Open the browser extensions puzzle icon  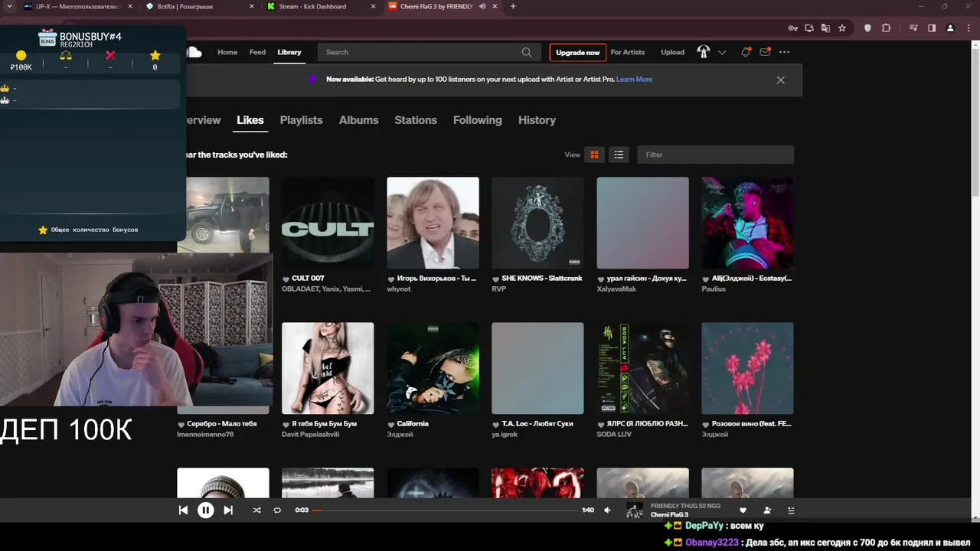(887, 28)
